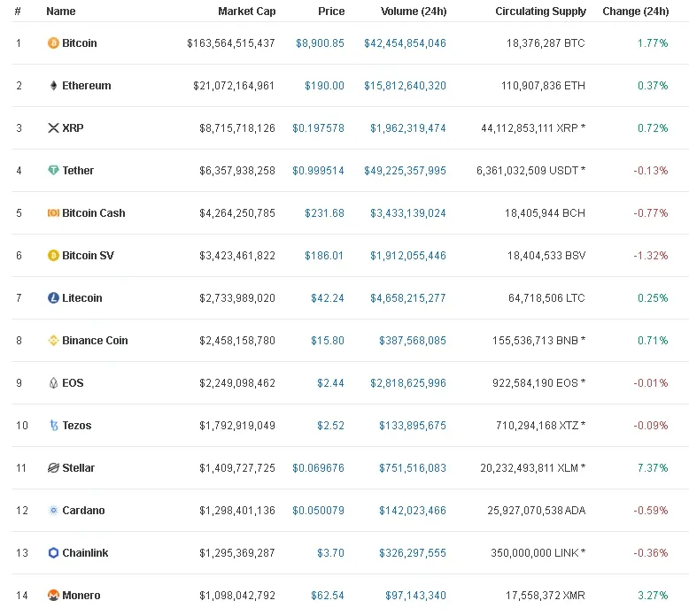Viewport: 689px width, 616px height.
Task: Click EOS volume $2,818,625,996
Action: tap(408, 383)
